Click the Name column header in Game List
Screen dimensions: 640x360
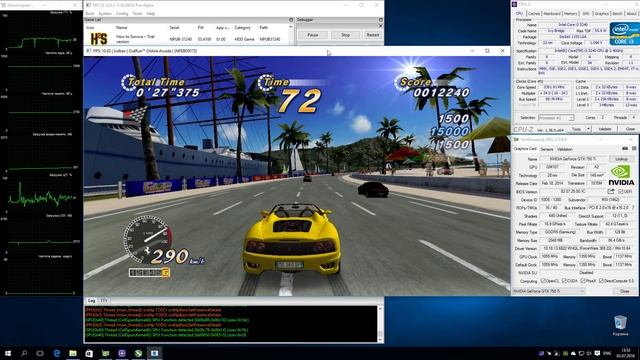[122, 27]
